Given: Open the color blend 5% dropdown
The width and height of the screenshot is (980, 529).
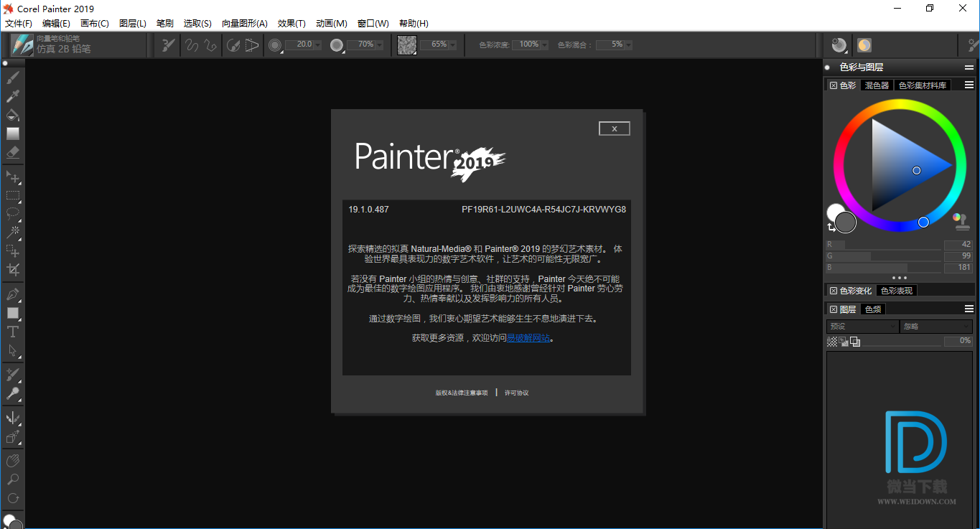Looking at the screenshot, I should [628, 45].
